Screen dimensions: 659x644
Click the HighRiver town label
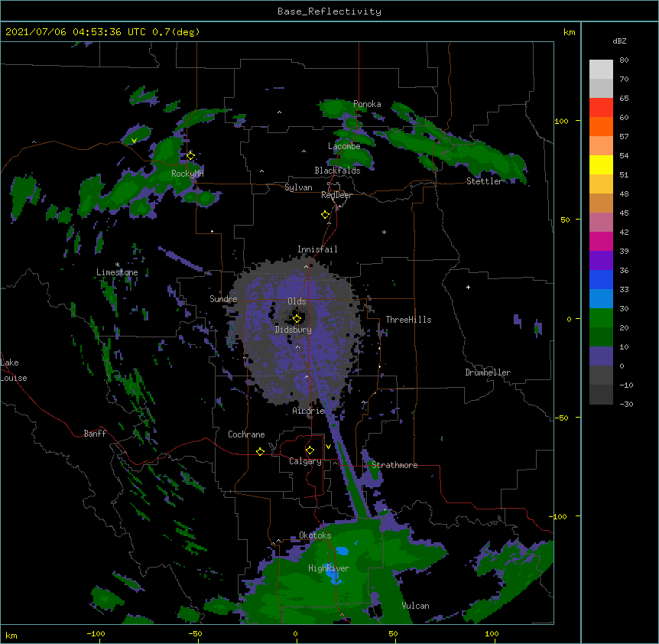click(329, 568)
